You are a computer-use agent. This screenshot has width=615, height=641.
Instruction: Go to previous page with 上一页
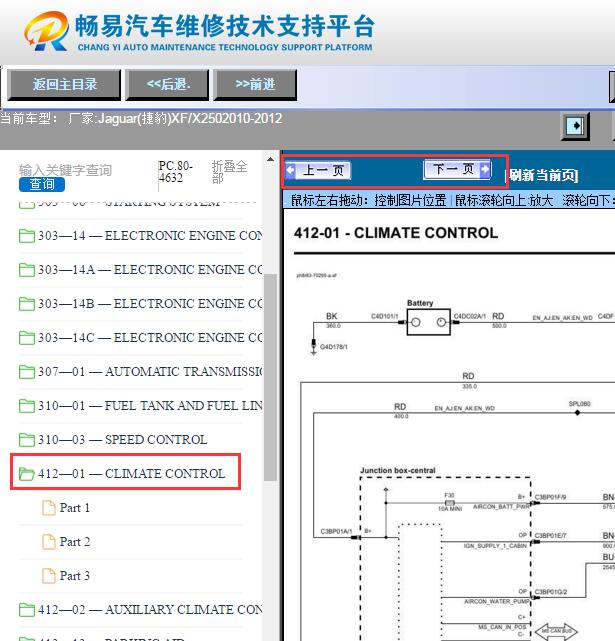pyautogui.click(x=318, y=170)
